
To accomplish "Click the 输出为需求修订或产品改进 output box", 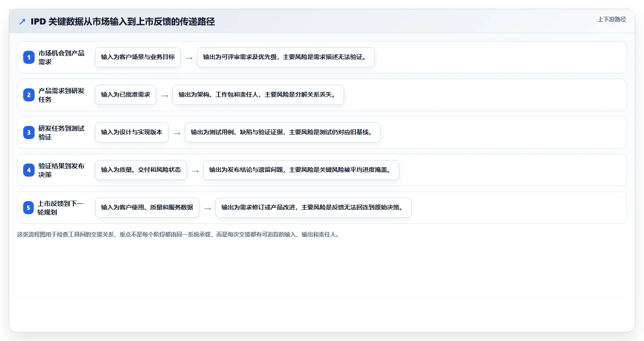I will pos(313,208).
